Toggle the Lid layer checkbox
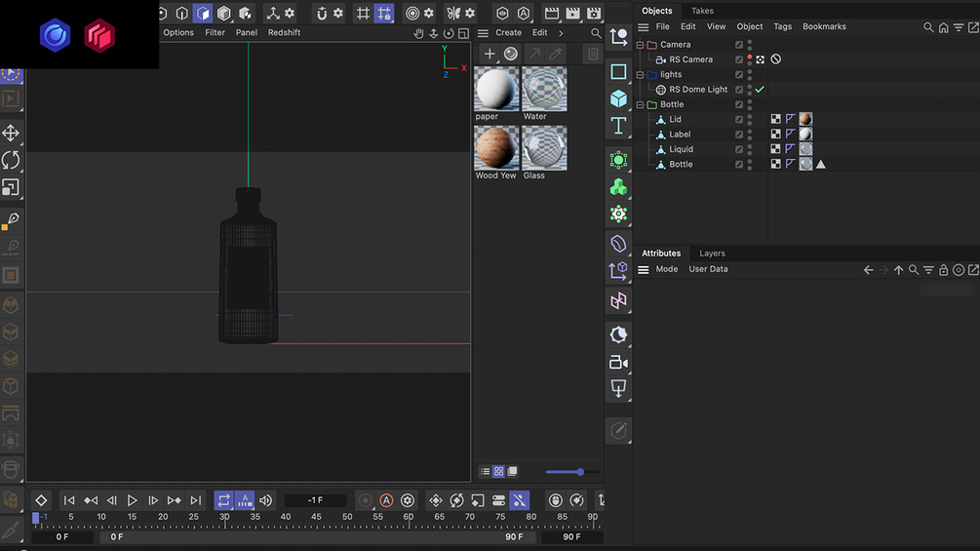The image size is (980, 551). click(739, 120)
